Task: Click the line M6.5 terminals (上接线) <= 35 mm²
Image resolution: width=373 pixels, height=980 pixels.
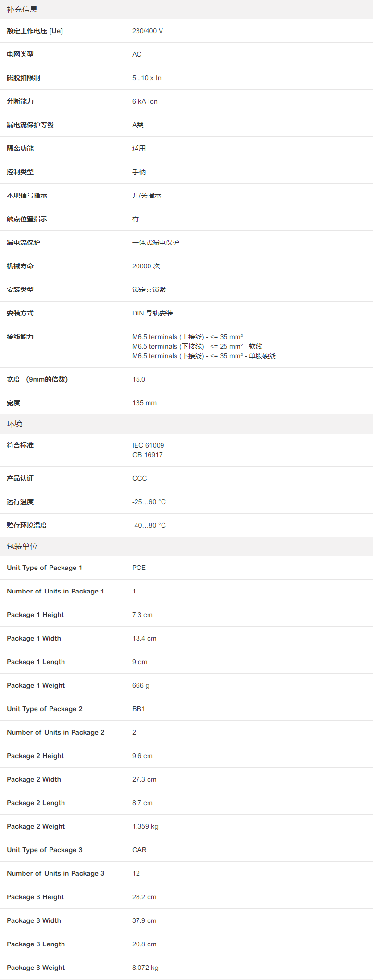Action: [187, 337]
